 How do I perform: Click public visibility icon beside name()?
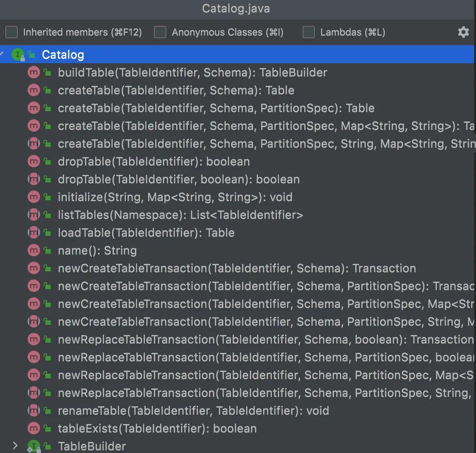click(x=47, y=251)
